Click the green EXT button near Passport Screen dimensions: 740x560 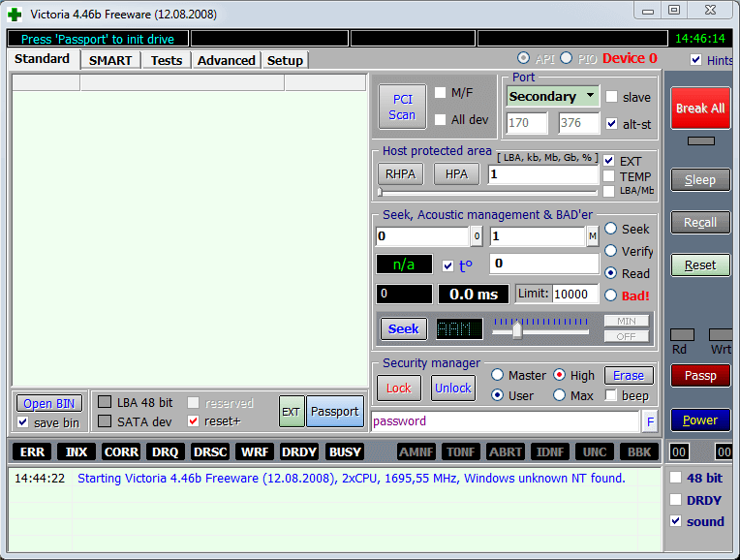[x=292, y=412]
